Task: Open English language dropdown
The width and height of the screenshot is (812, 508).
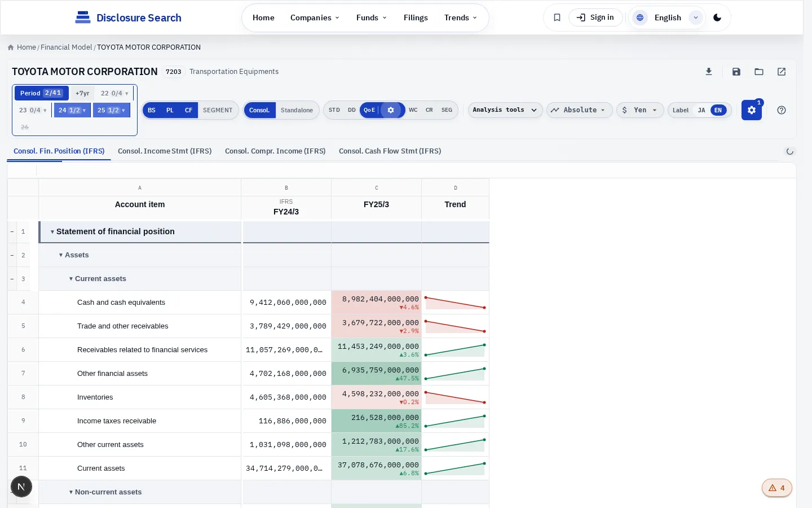Action: click(x=668, y=17)
